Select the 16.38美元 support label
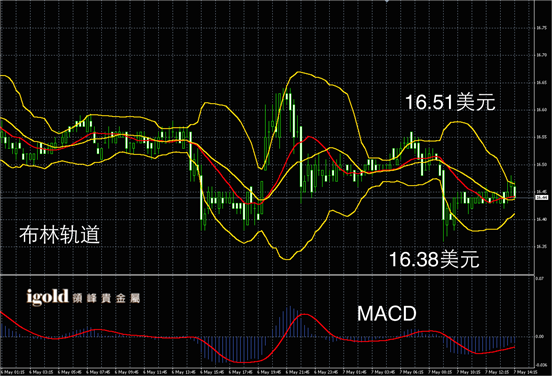Image resolution: width=552 pixels, height=376 pixels. [434, 259]
